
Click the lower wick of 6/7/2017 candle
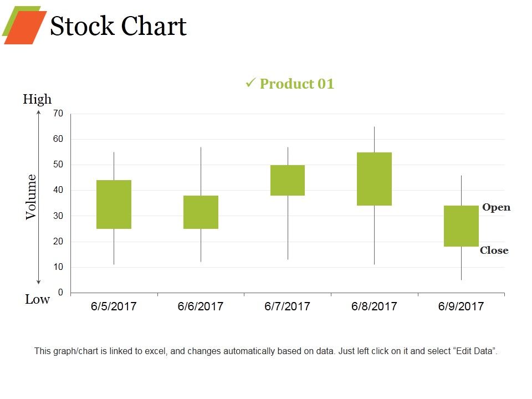click(288, 228)
